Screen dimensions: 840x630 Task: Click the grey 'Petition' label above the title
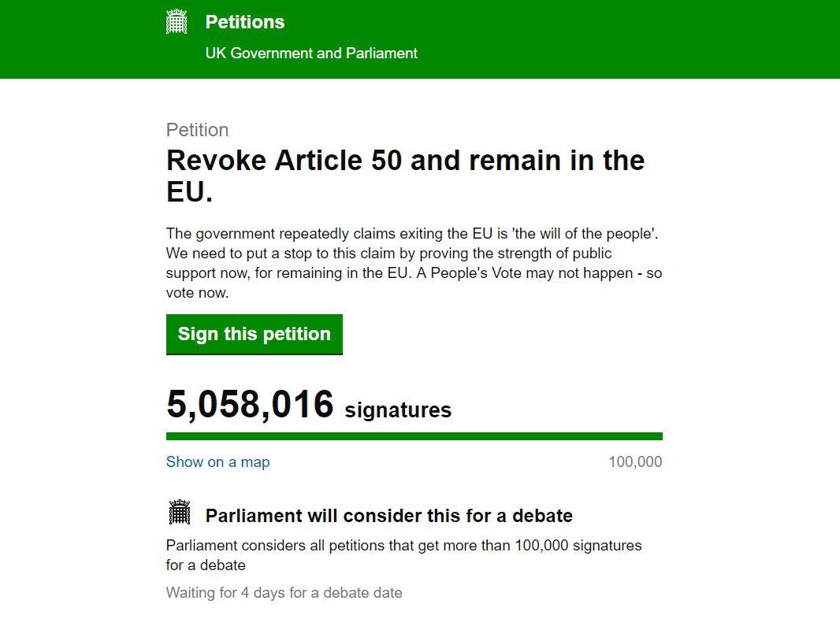pos(197,130)
